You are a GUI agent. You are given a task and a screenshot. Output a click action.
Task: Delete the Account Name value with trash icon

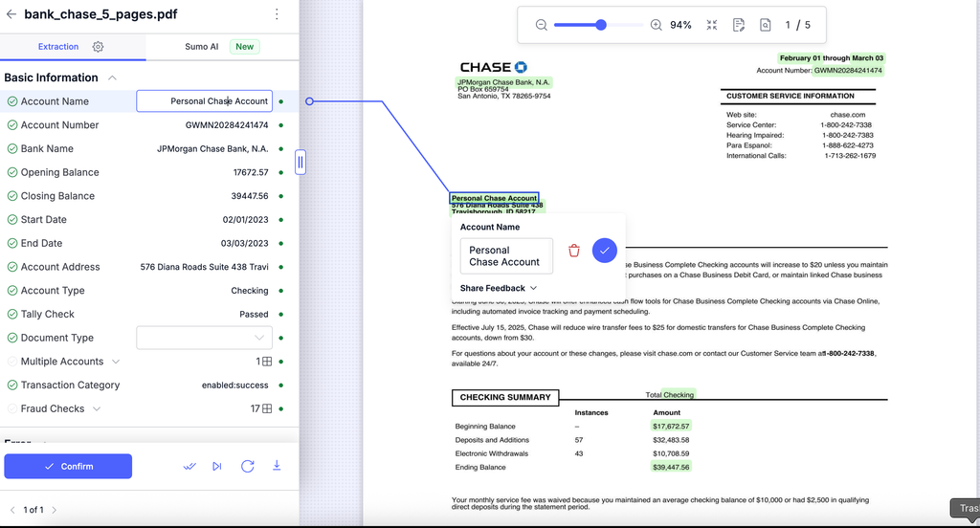tap(574, 251)
